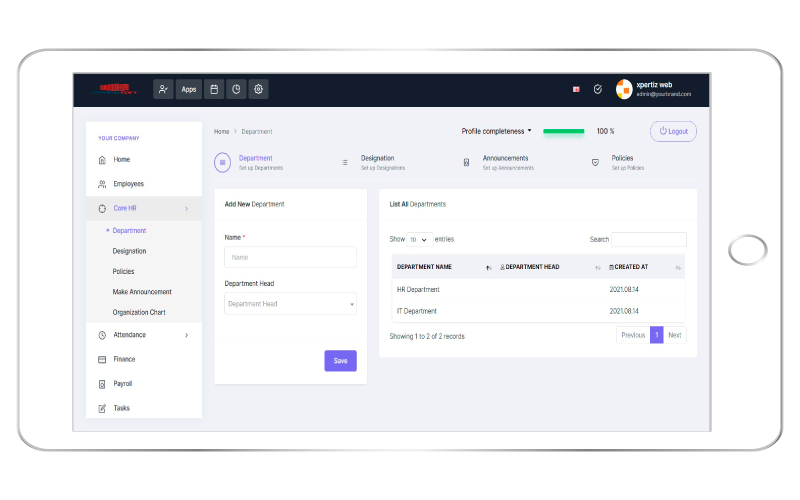This screenshot has width=800, height=500.
Task: Open the Show entries count dropdown
Action: tap(419, 240)
